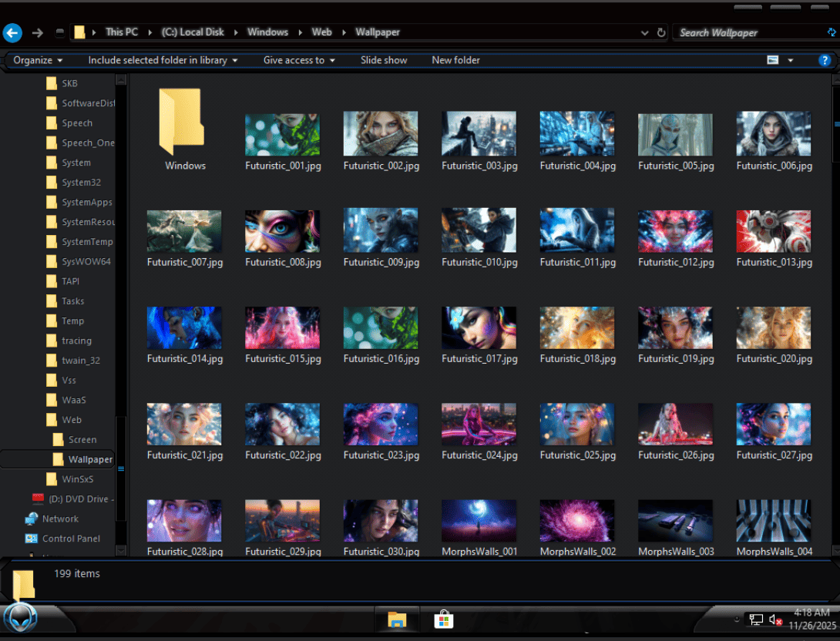Open the view options dropdown arrow

click(790, 61)
